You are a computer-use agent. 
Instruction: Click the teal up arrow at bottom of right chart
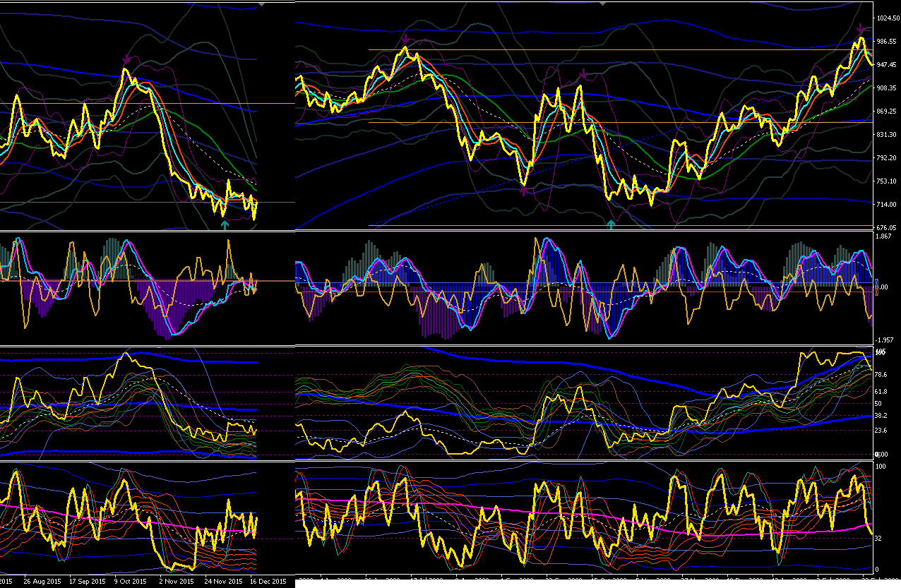coord(611,224)
